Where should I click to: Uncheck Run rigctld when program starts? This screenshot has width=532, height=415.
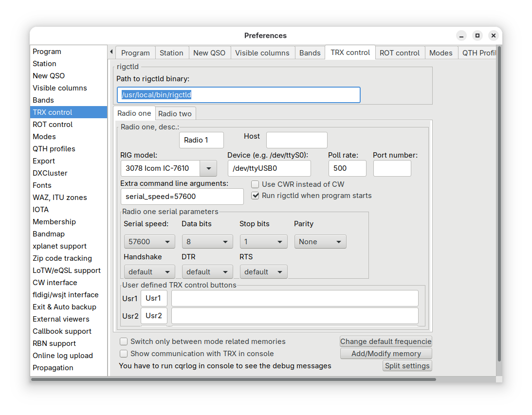[255, 196]
